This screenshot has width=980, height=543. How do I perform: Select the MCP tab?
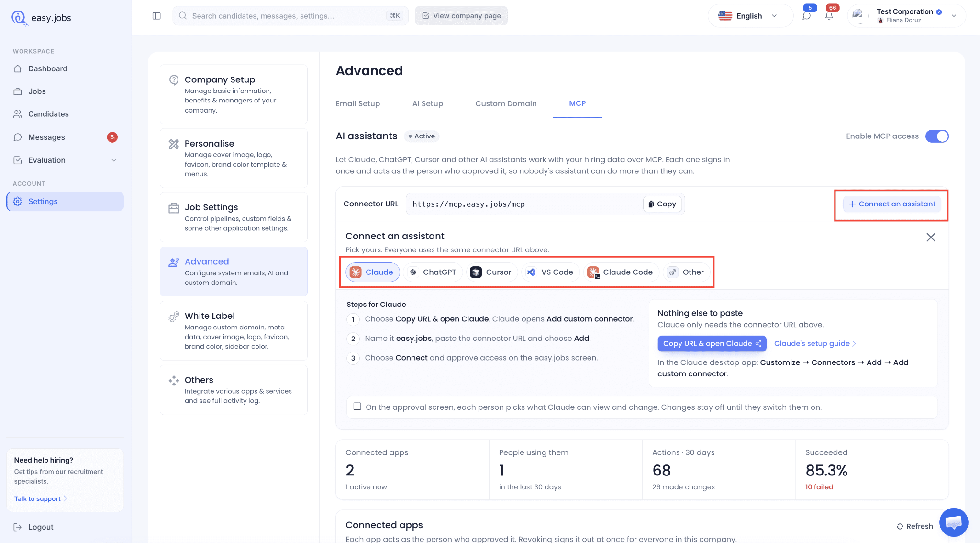pos(578,103)
